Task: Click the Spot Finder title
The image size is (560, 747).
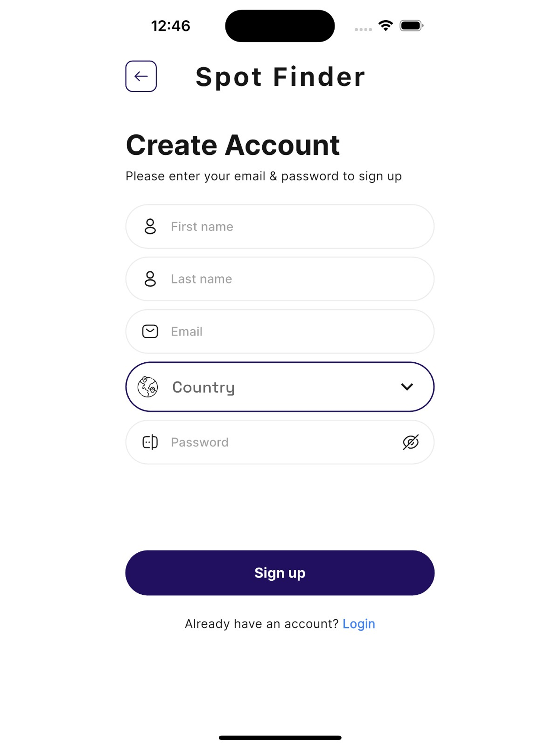Action: coord(280,77)
